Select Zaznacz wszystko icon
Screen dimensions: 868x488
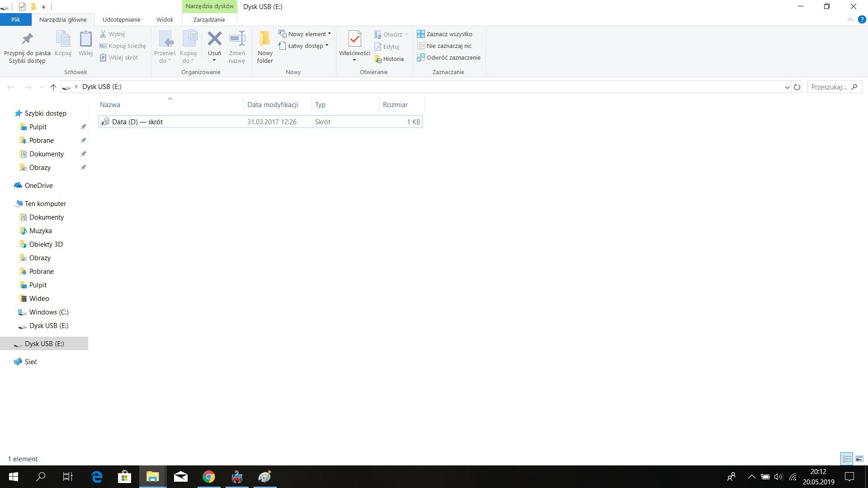tap(421, 34)
